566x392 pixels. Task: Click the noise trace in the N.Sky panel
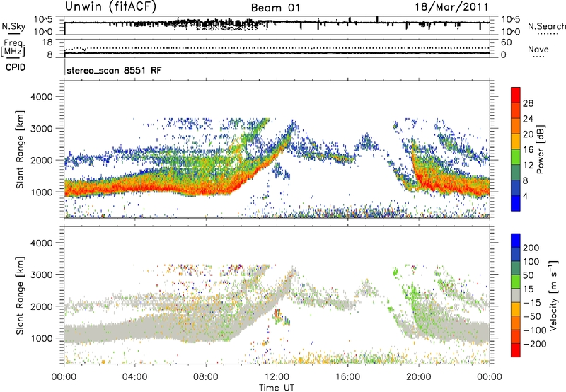pyautogui.click(x=277, y=23)
